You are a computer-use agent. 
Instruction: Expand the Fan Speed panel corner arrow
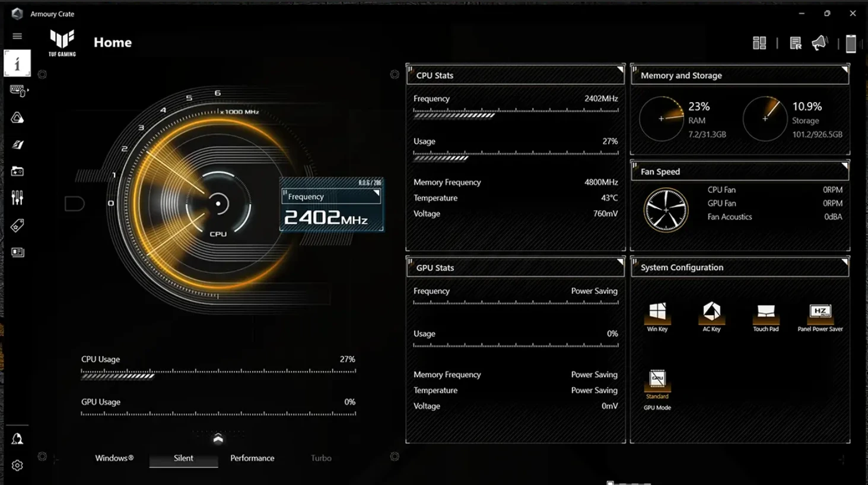844,166
